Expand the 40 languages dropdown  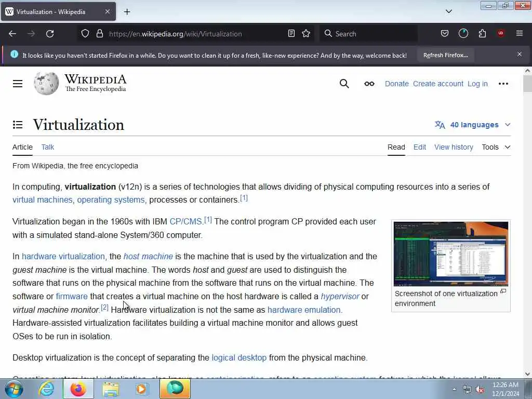[x=473, y=125]
